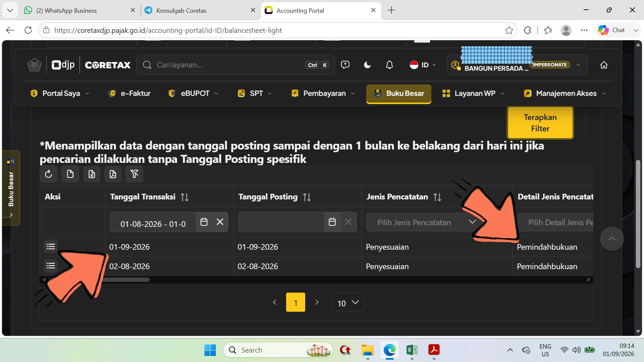Go to home icon in header
This screenshot has height=362, width=644.
point(604,65)
